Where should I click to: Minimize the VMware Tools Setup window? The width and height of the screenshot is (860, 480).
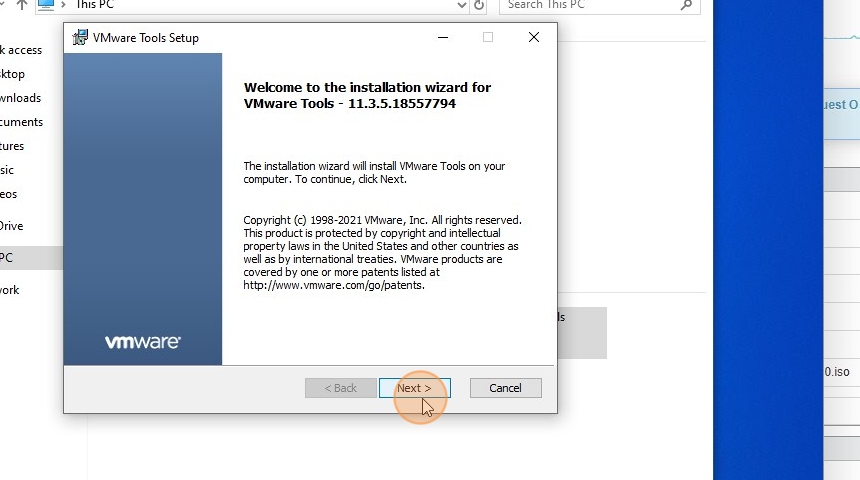443,37
